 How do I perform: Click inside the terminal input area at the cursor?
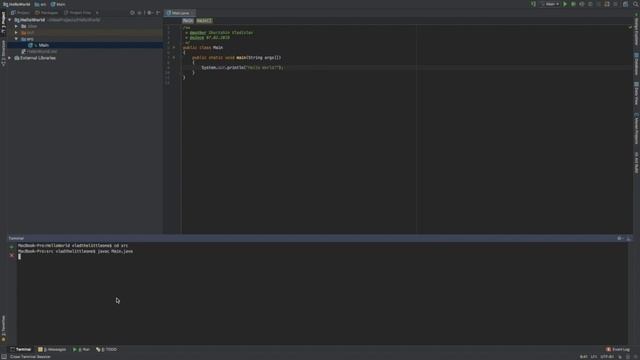tap(19, 257)
